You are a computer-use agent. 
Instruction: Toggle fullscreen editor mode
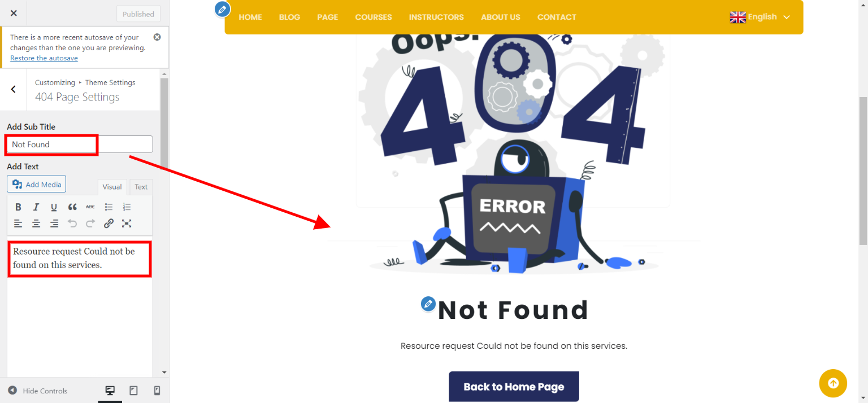127,224
